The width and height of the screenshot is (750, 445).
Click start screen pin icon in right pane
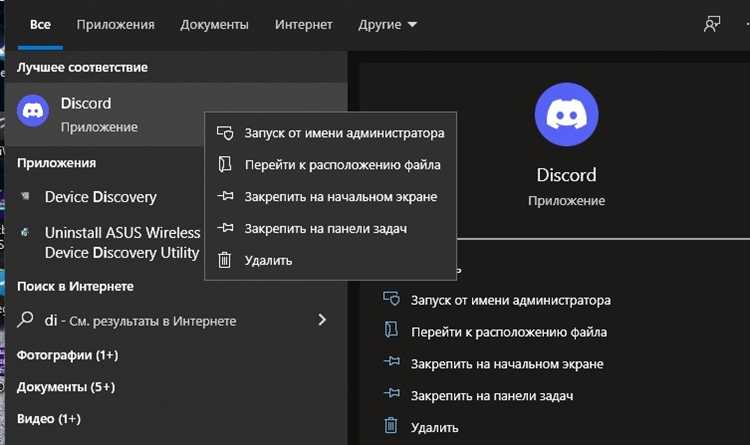coord(391,362)
